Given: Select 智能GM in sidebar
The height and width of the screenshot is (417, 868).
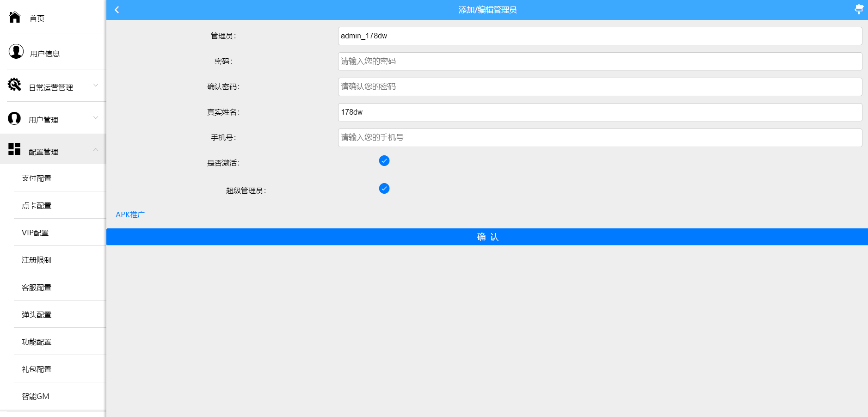Looking at the screenshot, I should 36,396.
